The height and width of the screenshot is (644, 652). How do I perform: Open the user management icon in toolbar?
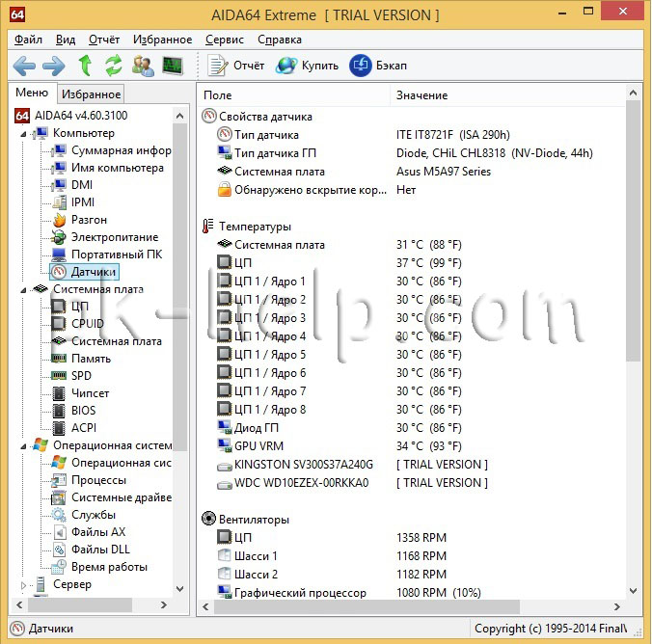[x=143, y=66]
